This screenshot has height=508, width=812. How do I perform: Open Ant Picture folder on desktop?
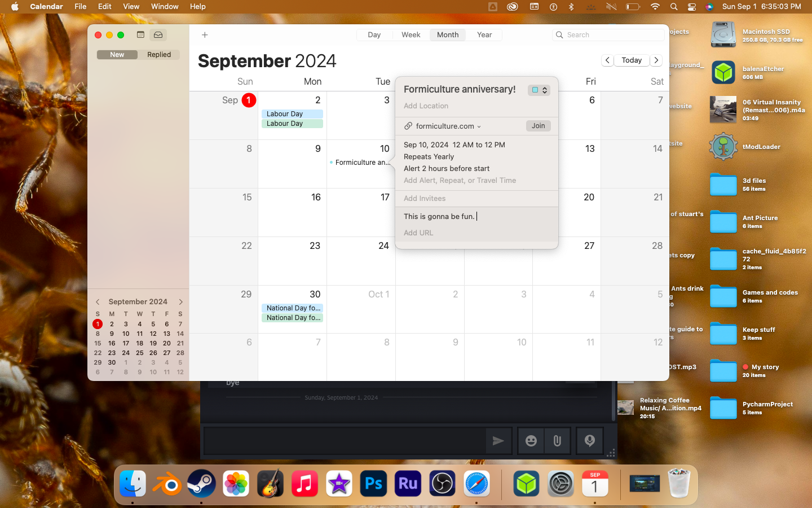pos(723,221)
